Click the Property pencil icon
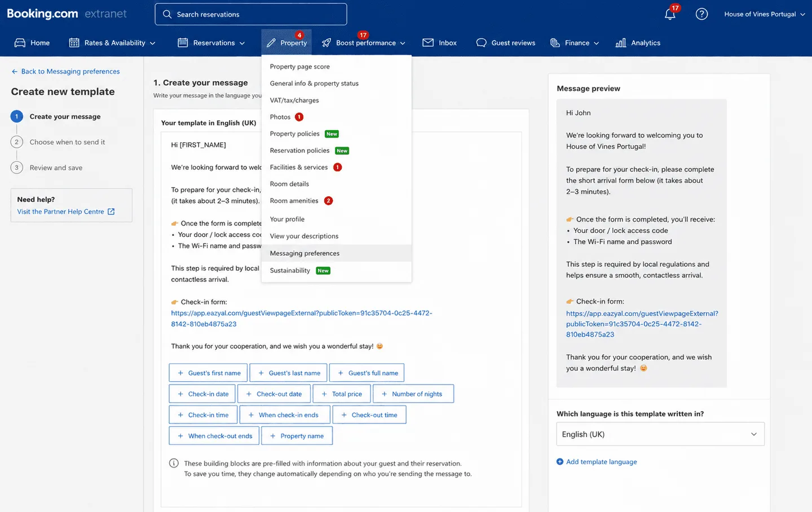 coord(271,43)
